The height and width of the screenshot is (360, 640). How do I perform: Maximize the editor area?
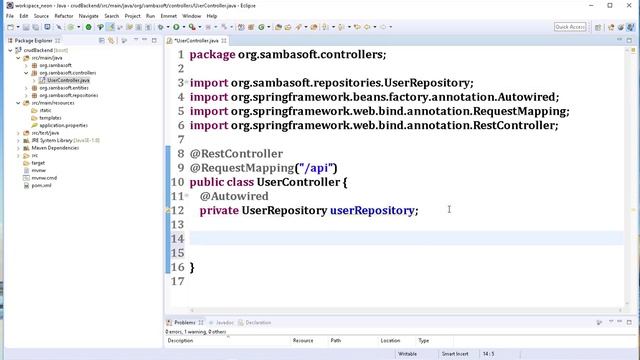pos(629,40)
